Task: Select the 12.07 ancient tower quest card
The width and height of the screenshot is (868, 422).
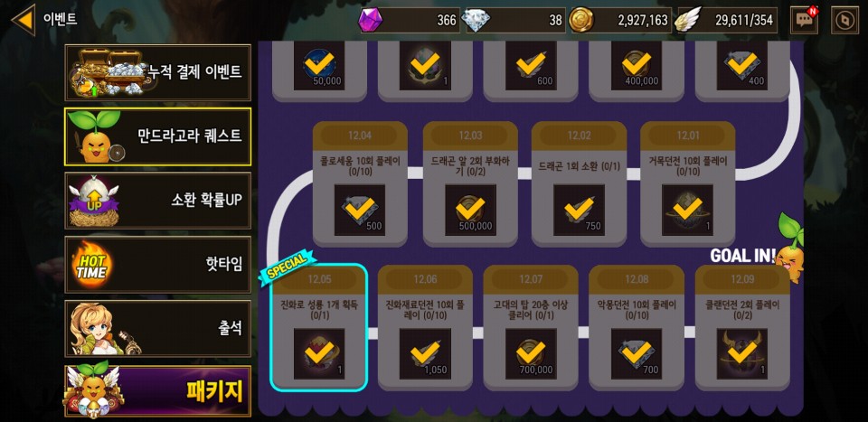Action: (x=531, y=328)
